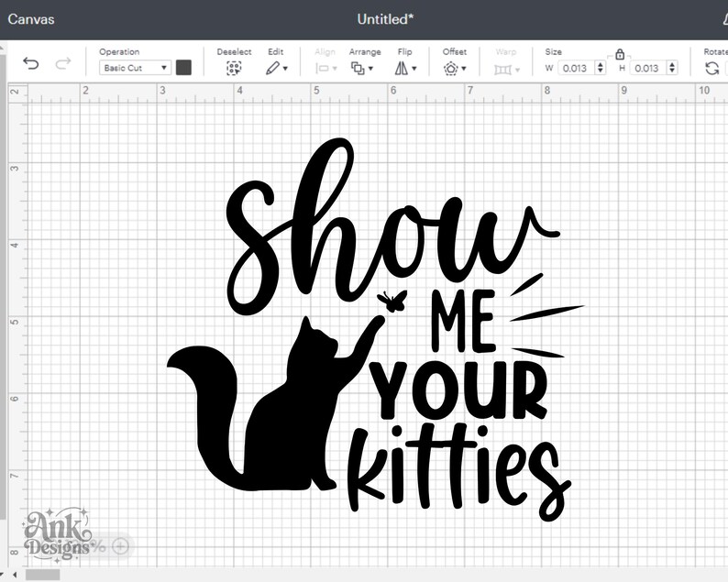Click the Untitled* project title
This screenshot has width=728, height=582.
(x=385, y=19)
